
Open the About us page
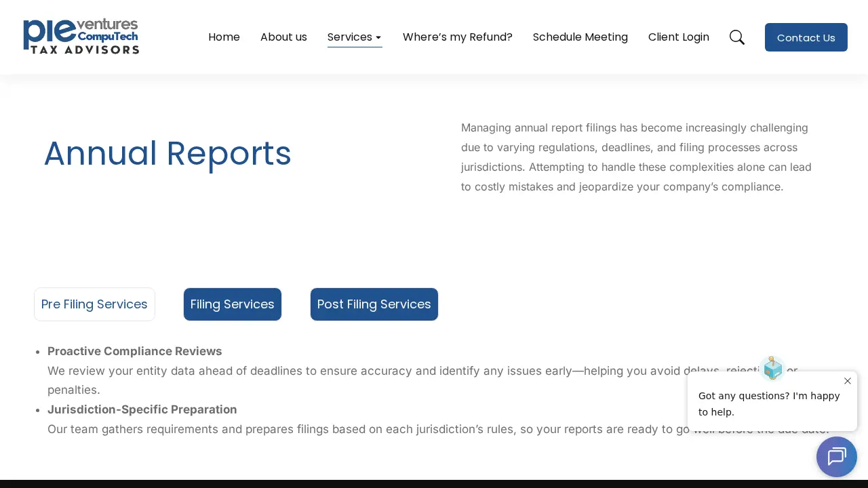pyautogui.click(x=283, y=37)
